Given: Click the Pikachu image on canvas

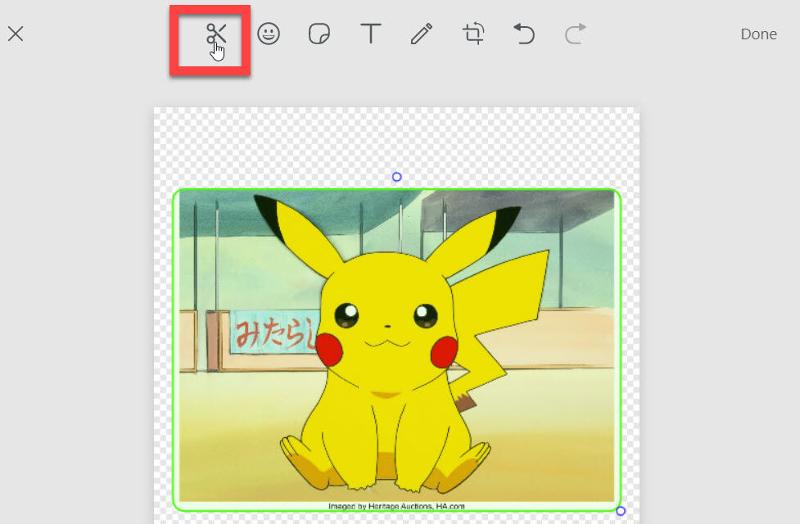Looking at the screenshot, I should pyautogui.click(x=397, y=350).
